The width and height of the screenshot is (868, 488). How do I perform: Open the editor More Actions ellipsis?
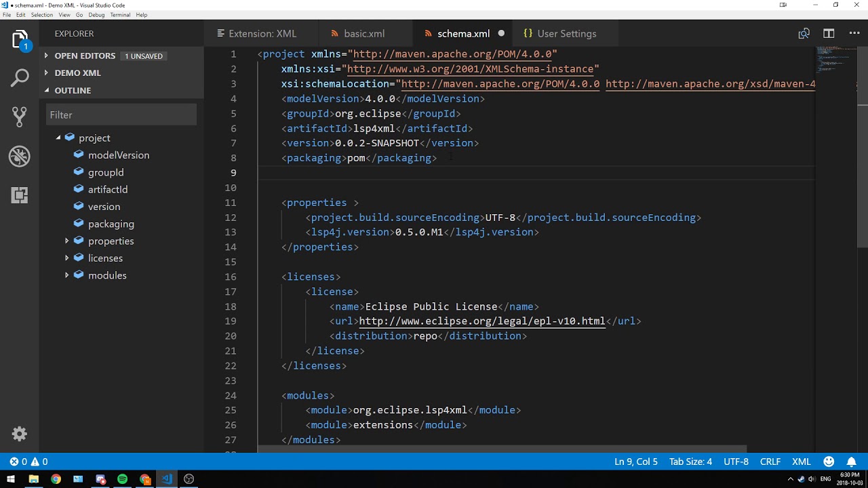coord(853,33)
